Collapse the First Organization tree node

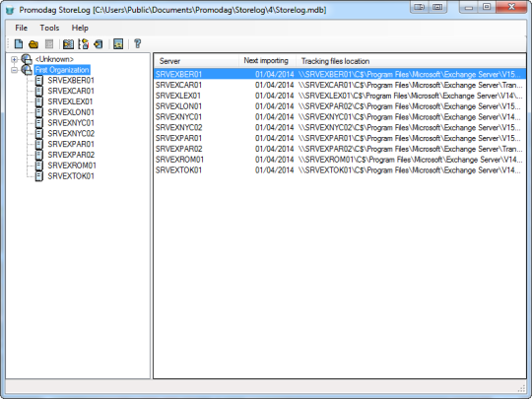pos(14,70)
